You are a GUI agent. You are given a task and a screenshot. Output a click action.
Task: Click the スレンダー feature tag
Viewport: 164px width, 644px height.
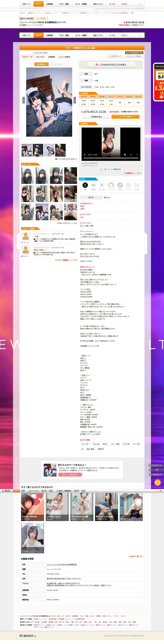tap(85, 444)
